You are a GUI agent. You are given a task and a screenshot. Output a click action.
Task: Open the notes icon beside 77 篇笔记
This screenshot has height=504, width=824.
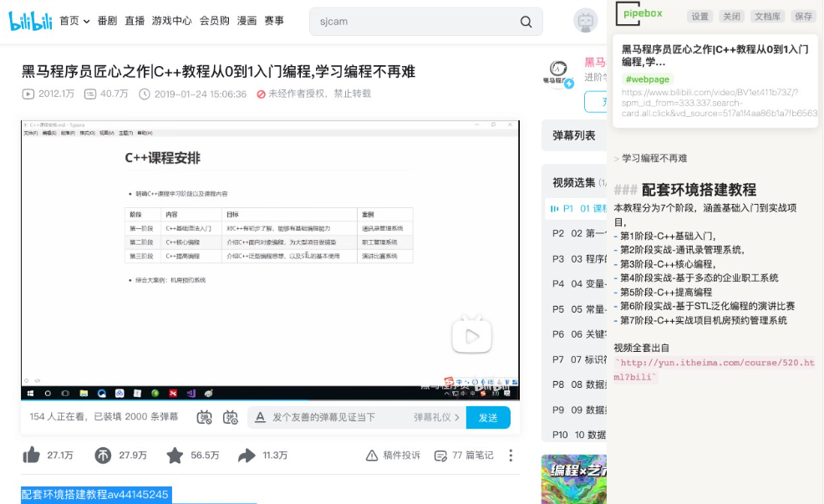(x=440, y=456)
